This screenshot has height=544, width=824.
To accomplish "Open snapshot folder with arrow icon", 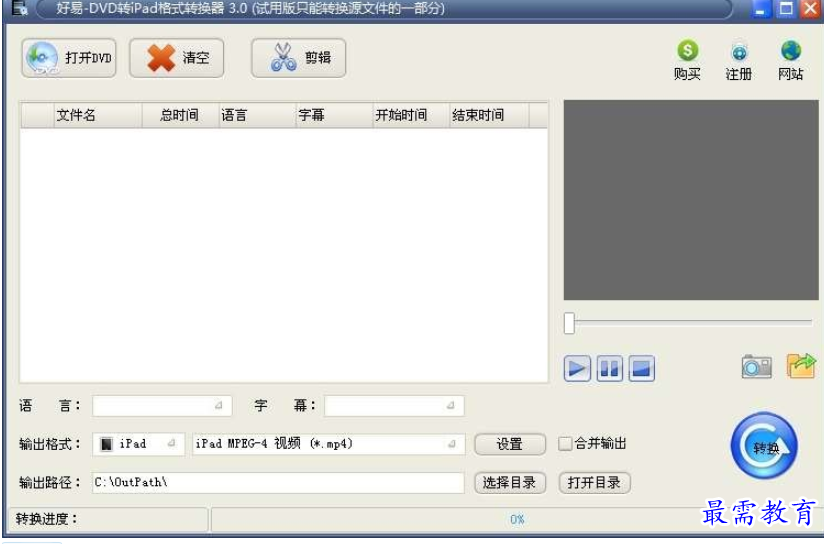I will point(801,365).
